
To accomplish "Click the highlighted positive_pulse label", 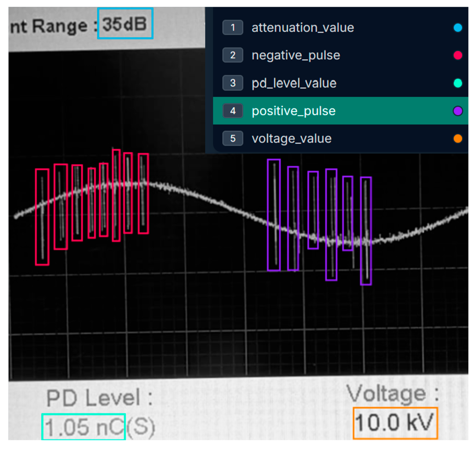I will 294,111.
